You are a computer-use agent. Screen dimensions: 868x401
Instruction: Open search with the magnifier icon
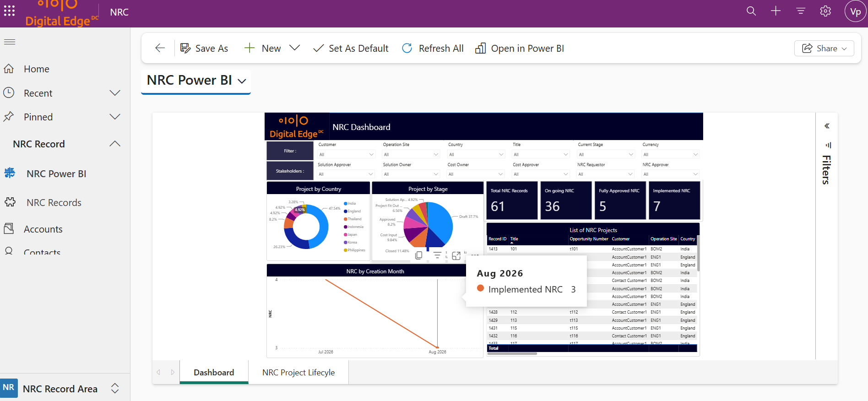(751, 11)
